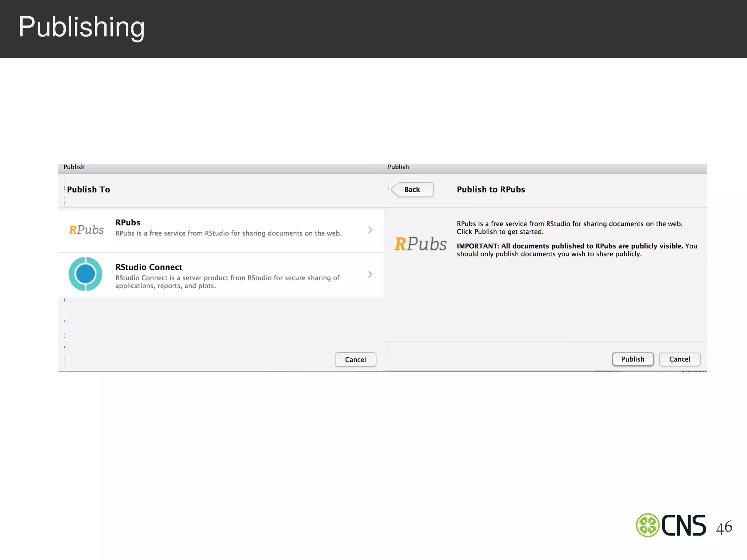The height and width of the screenshot is (560, 747).
Task: Expand the RPubs option chevron arrow
Action: pyautogui.click(x=370, y=230)
